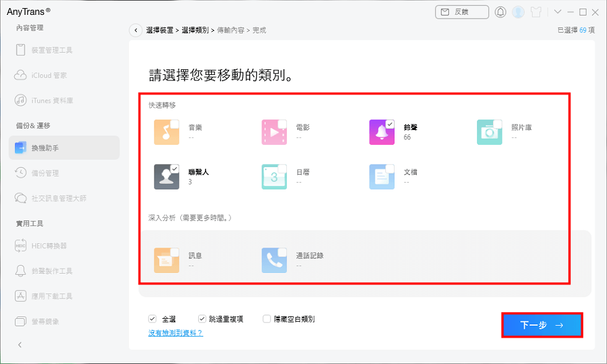Toggle the 跳過重複項 skip duplicates checkbox
This screenshot has width=607, height=364.
[202, 319]
